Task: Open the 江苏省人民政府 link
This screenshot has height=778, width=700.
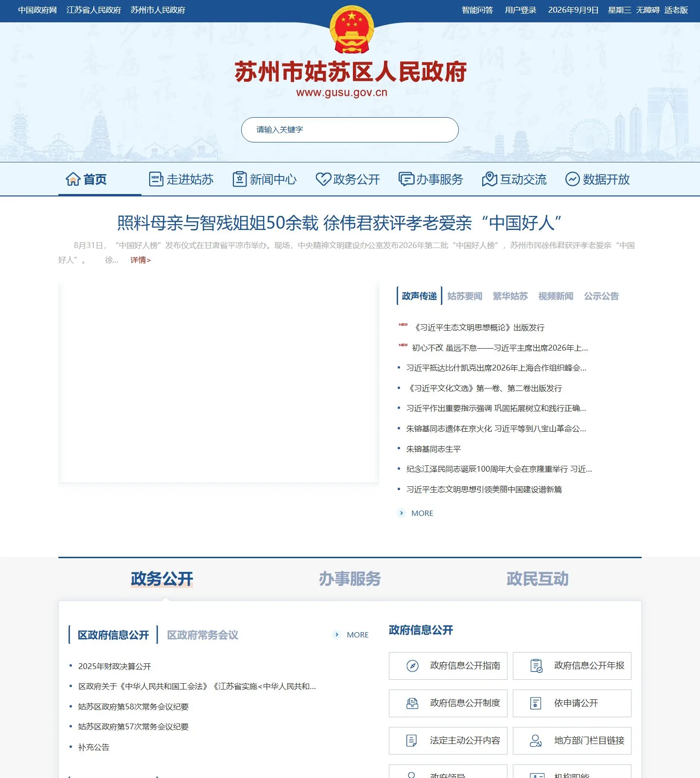Action: coord(94,10)
